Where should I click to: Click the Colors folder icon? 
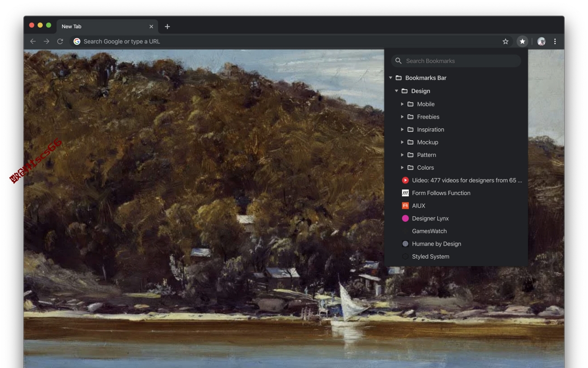point(411,167)
